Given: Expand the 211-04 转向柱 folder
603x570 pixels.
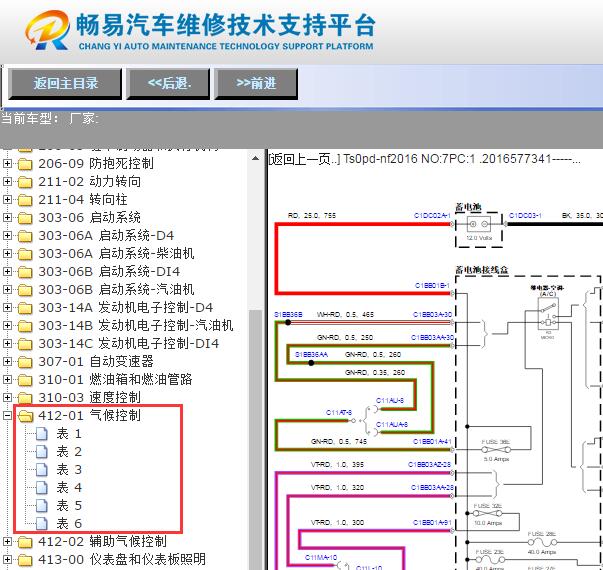Looking at the screenshot, I should pos(7,200).
